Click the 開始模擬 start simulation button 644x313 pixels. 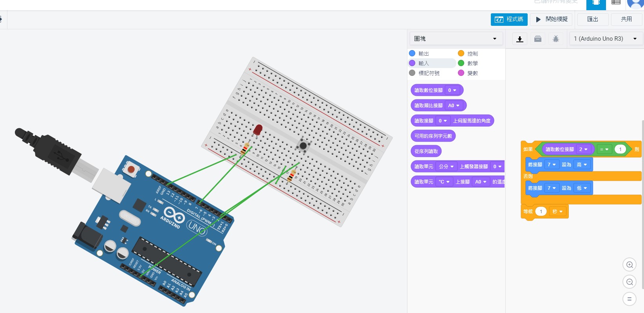tap(552, 19)
